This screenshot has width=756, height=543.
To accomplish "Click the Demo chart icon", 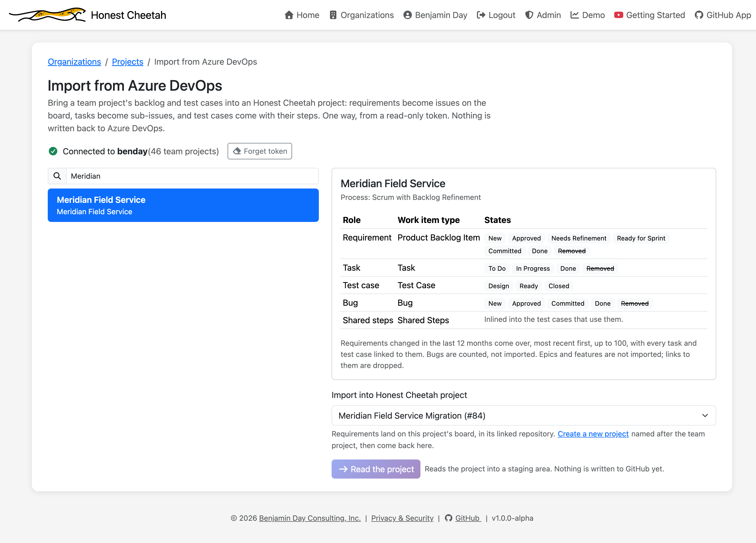I will 574,15.
